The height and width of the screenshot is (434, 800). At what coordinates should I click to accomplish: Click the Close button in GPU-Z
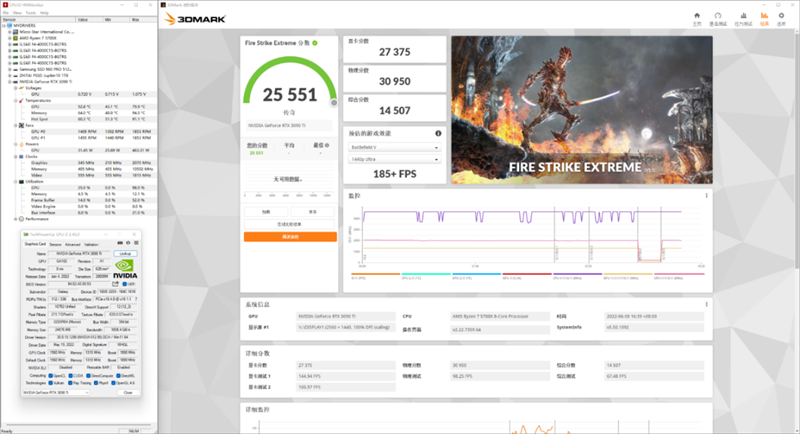pos(128,392)
